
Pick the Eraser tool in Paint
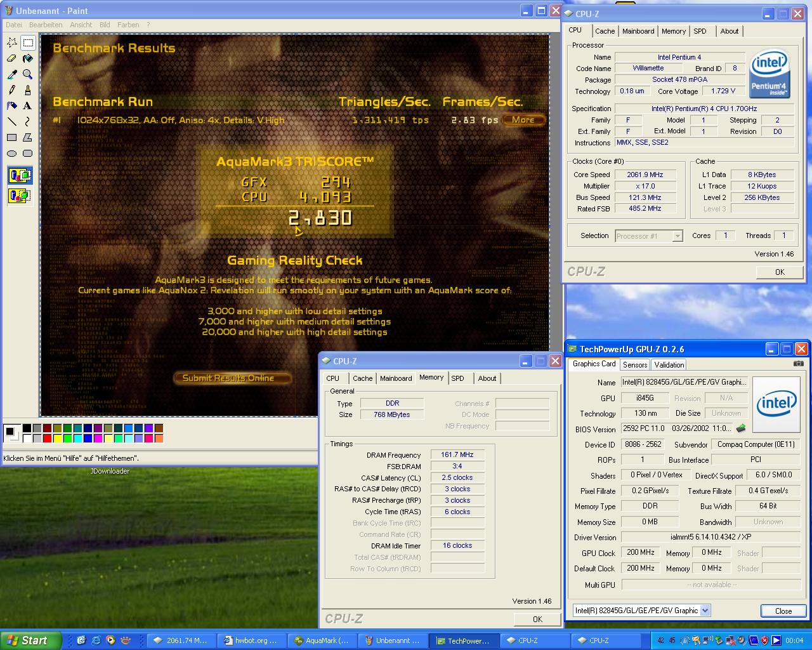11,58
